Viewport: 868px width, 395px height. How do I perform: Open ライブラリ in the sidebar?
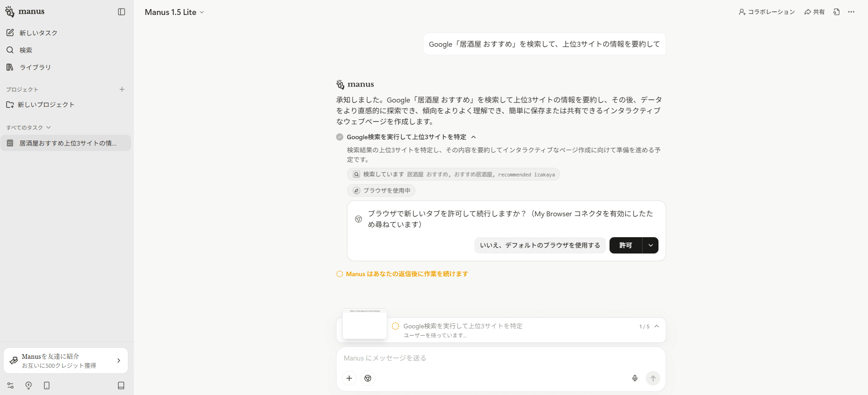(x=35, y=68)
